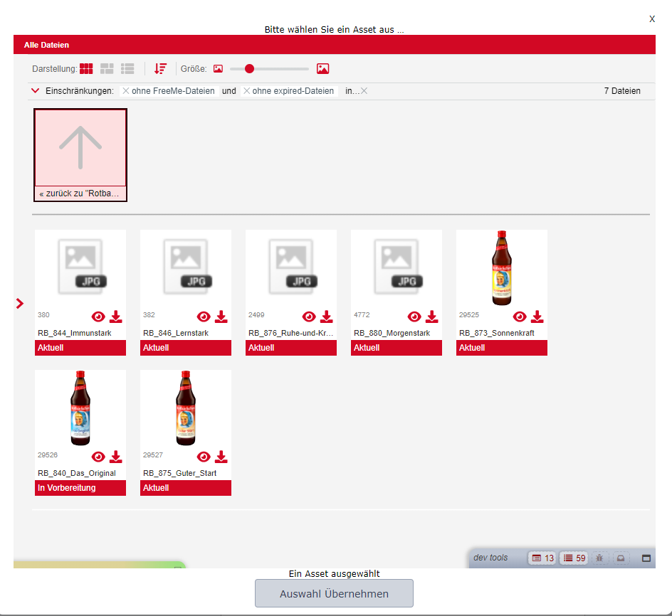Click the dev tools panel with 59 counter
The width and height of the screenshot is (672, 616).
573,558
